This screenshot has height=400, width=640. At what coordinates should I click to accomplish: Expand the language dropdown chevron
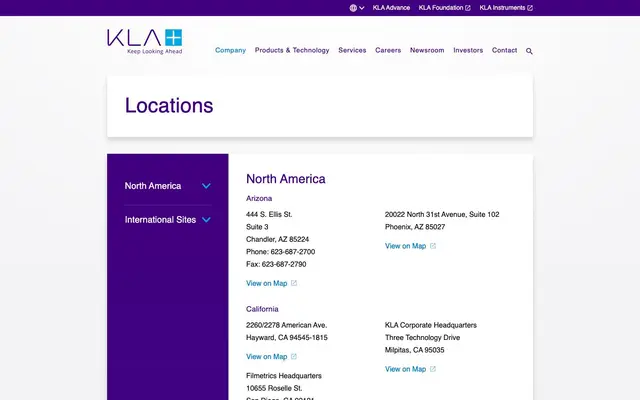(x=362, y=8)
